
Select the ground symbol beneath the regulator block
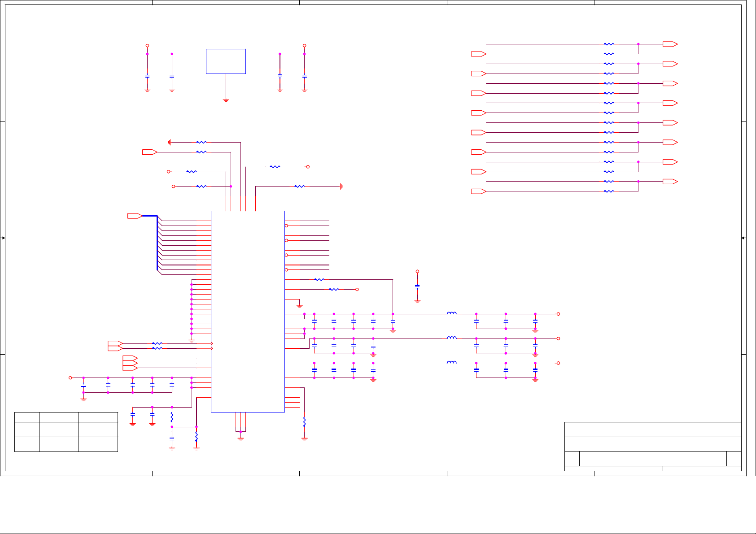(x=226, y=100)
